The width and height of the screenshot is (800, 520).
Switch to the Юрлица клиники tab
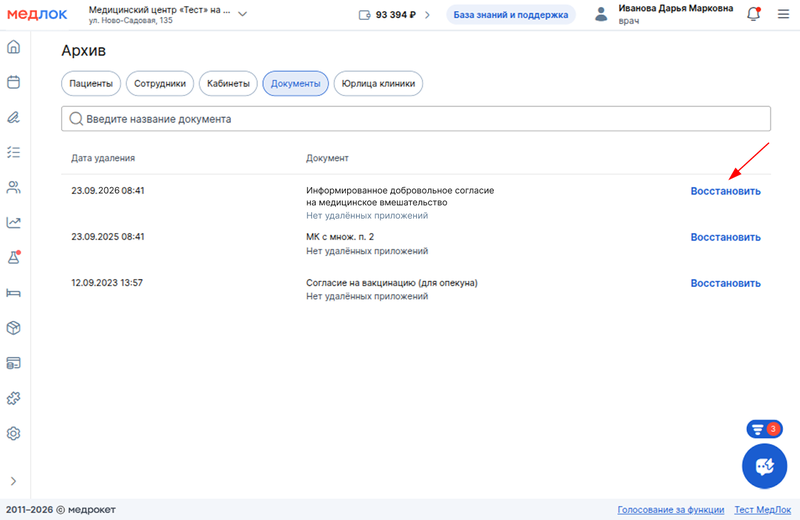378,84
